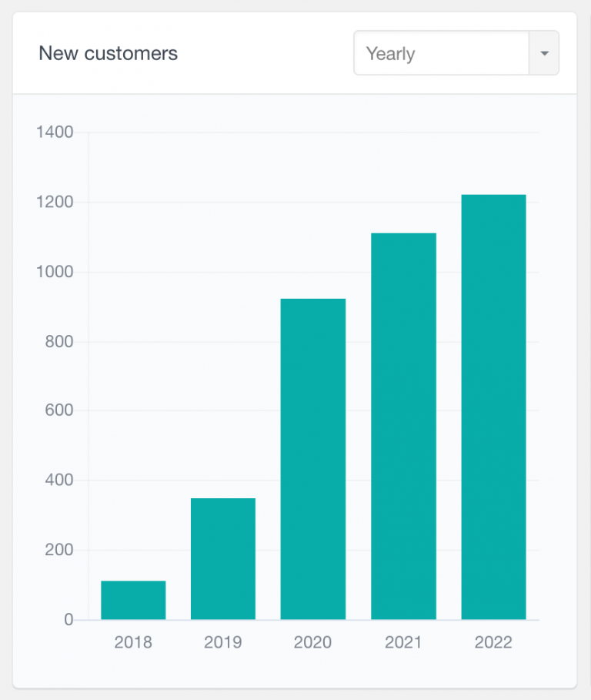Select the 2018 bar in chart
The width and height of the screenshot is (591, 700).
(133, 600)
